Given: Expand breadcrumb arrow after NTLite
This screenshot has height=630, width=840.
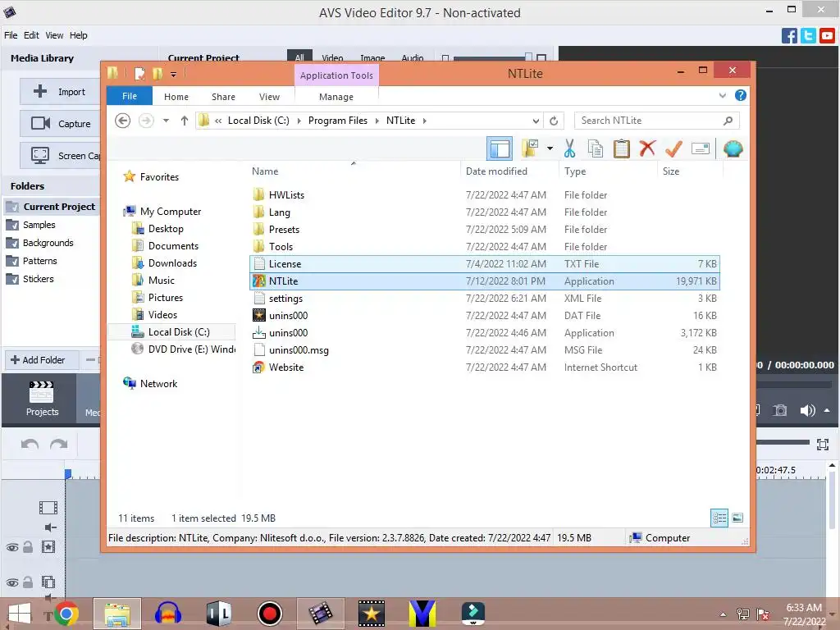Looking at the screenshot, I should 425,121.
